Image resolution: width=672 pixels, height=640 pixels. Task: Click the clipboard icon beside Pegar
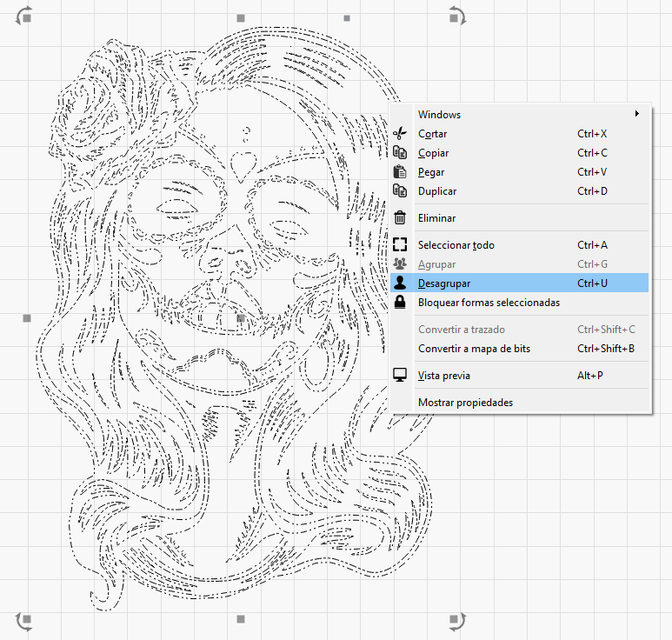click(x=400, y=172)
